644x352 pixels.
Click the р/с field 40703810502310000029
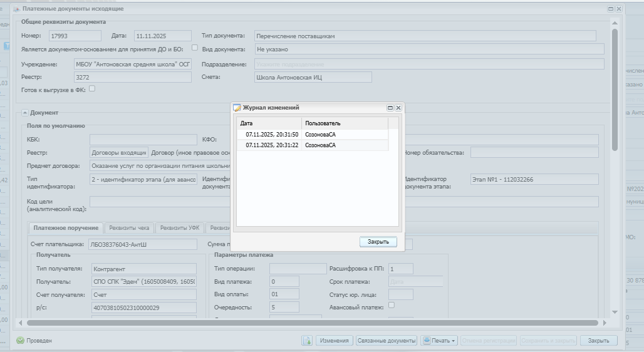(143, 308)
